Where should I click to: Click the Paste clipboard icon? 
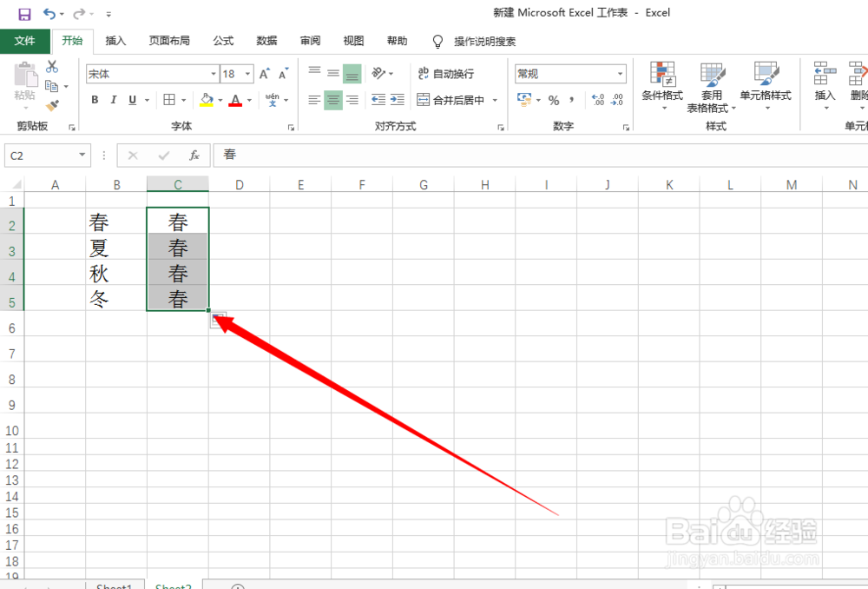pyautogui.click(x=24, y=74)
